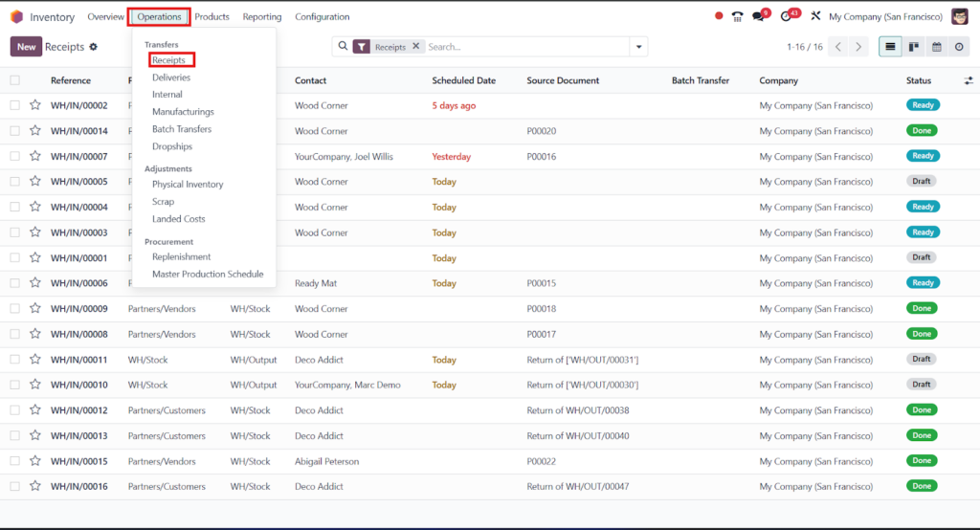The height and width of the screenshot is (530, 980).
Task: Open Master Production Schedule
Action: [208, 274]
